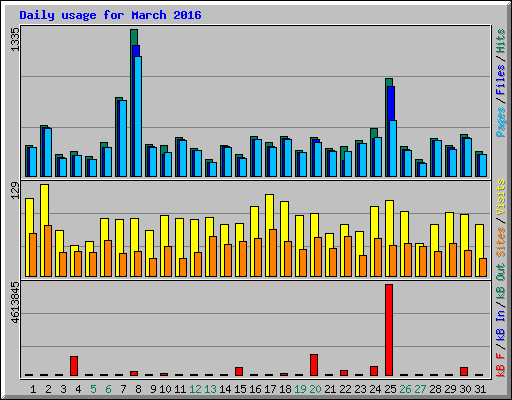Click the red kB bar for day 20

point(314,365)
